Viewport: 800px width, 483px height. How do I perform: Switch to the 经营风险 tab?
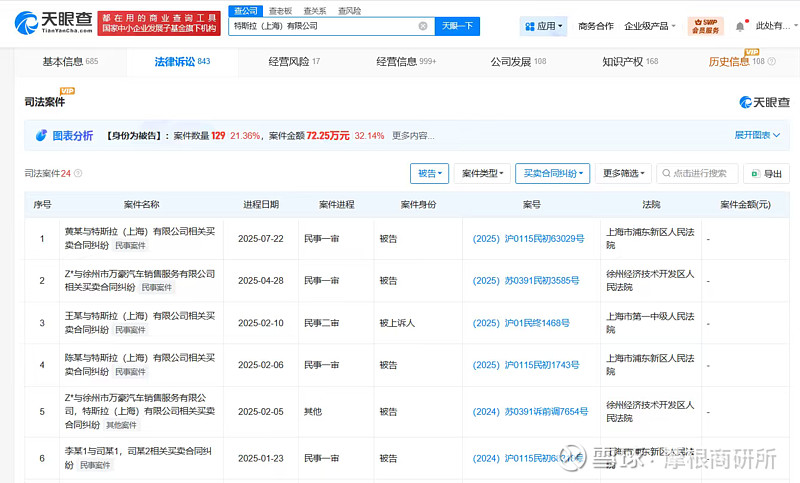(x=294, y=62)
